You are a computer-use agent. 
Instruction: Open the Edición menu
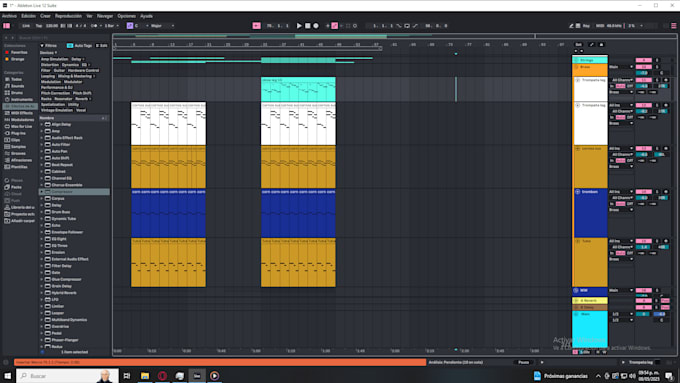click(29, 16)
